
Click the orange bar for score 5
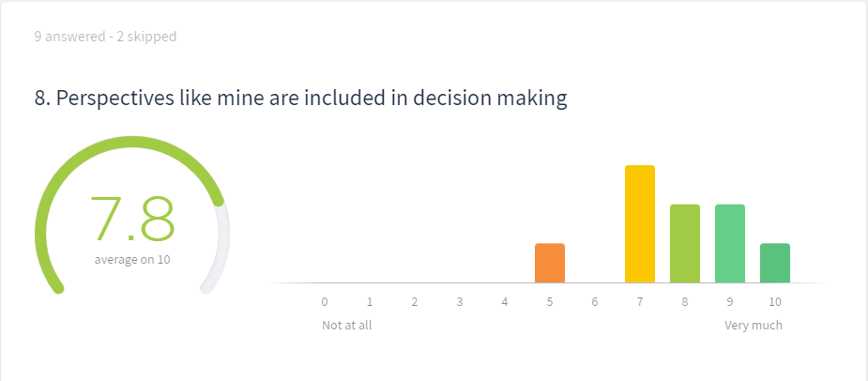coord(550,263)
